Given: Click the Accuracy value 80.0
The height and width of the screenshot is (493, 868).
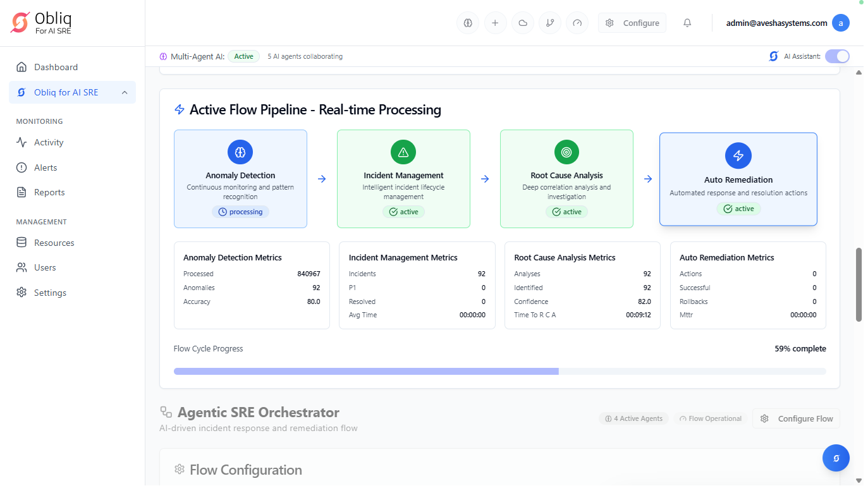Looking at the screenshot, I should (314, 301).
